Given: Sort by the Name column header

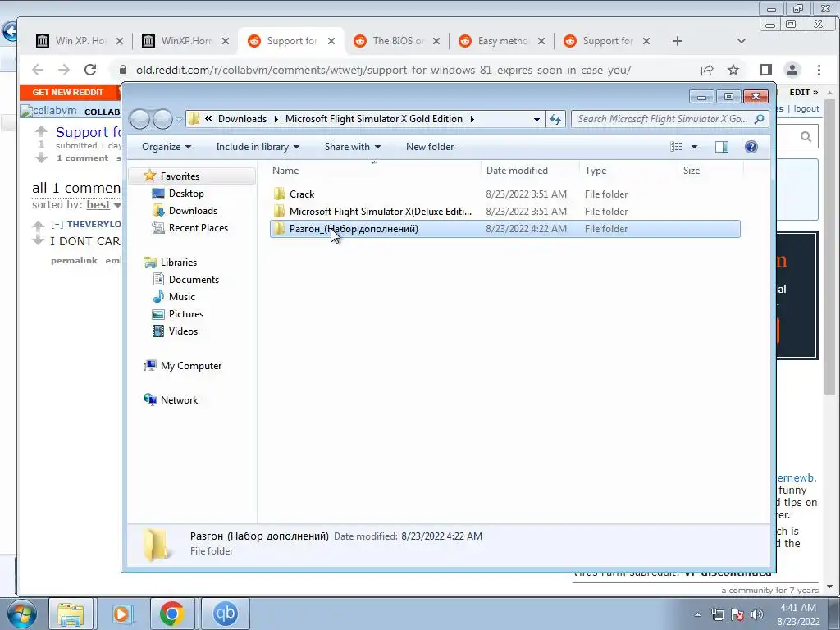Looking at the screenshot, I should point(285,171).
